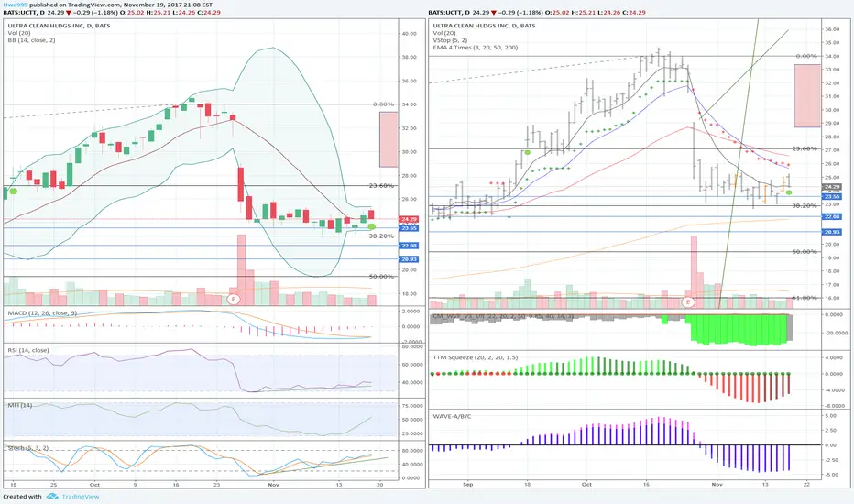
Task: Click the 20.93 price tag on right chart
Action: coord(832,232)
